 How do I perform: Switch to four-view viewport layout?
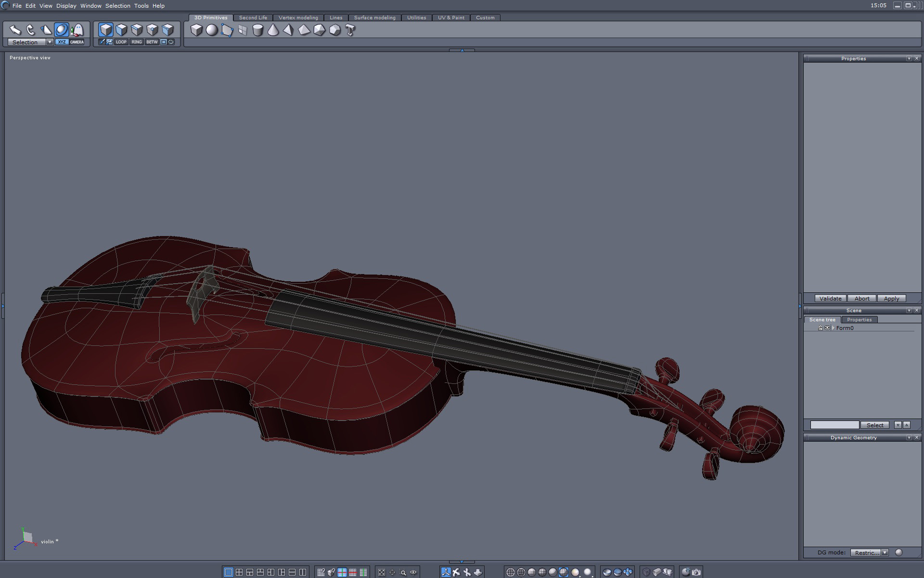click(x=239, y=572)
